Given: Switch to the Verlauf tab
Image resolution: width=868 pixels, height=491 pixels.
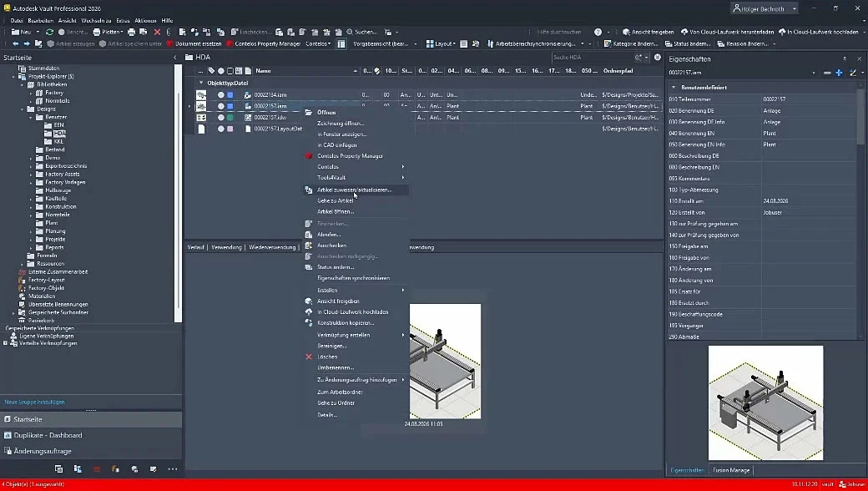Looking at the screenshot, I should (x=195, y=247).
